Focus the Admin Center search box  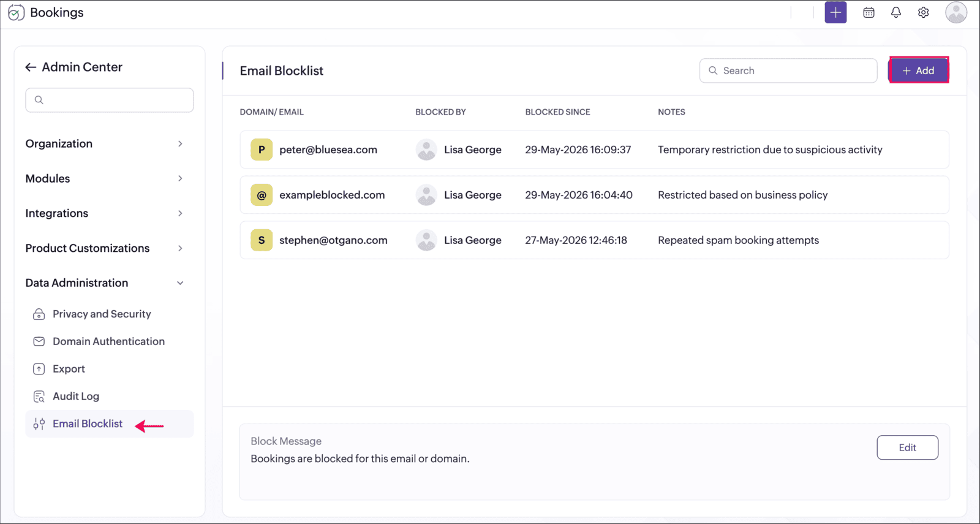tap(110, 100)
